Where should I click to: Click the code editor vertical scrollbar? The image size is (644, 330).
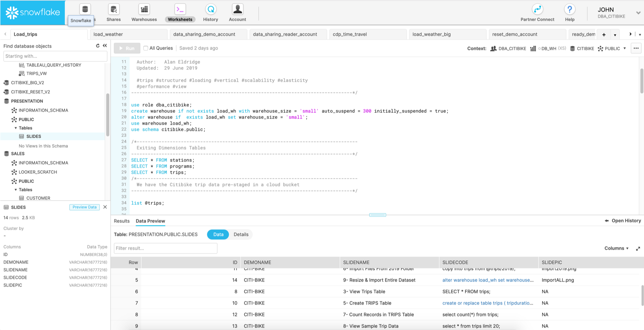tap(642, 81)
